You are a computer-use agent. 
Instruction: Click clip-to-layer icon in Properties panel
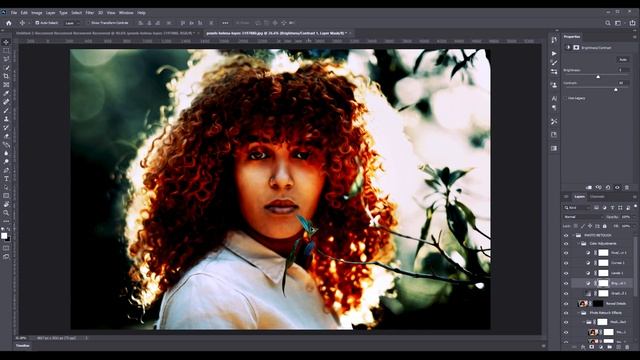pos(589,187)
